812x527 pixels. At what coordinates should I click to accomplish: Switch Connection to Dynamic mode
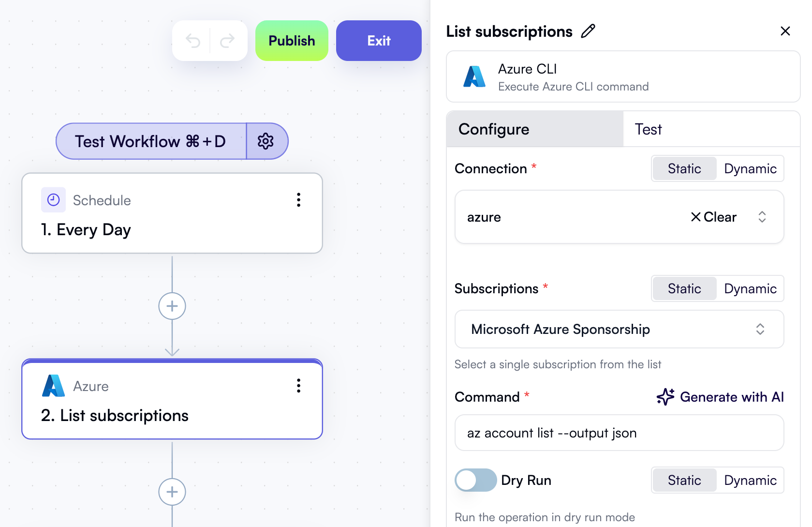point(750,168)
